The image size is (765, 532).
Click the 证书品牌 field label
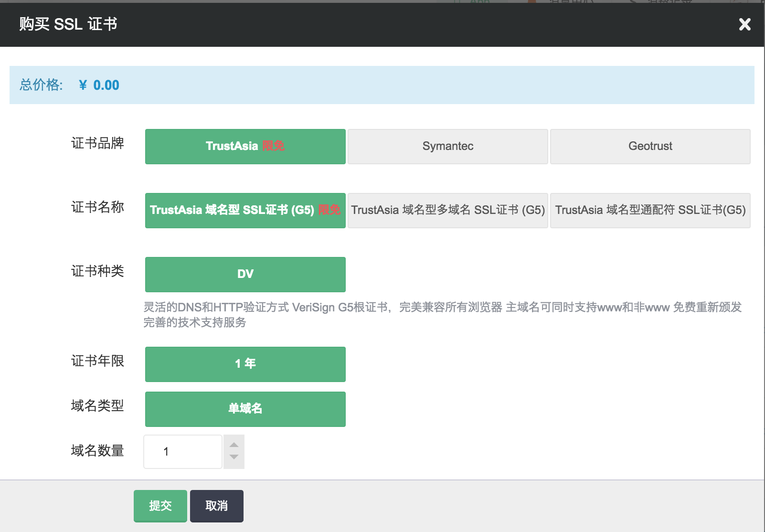point(97,143)
